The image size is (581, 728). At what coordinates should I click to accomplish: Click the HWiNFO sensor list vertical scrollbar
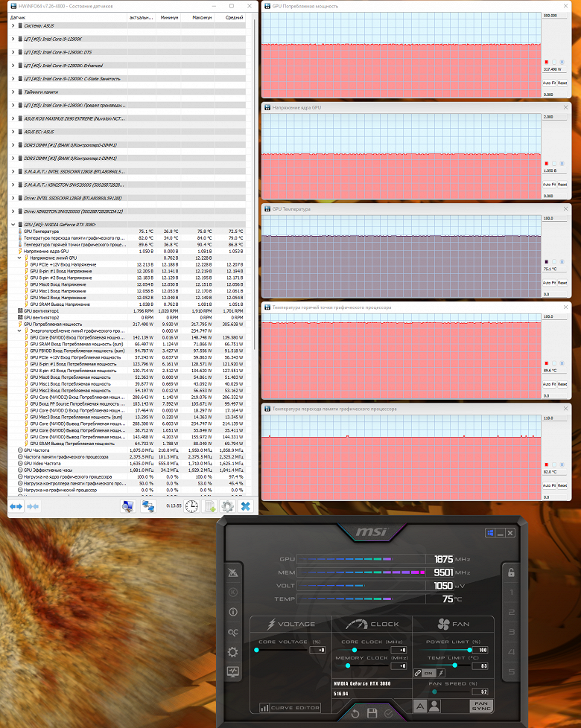click(x=255, y=185)
